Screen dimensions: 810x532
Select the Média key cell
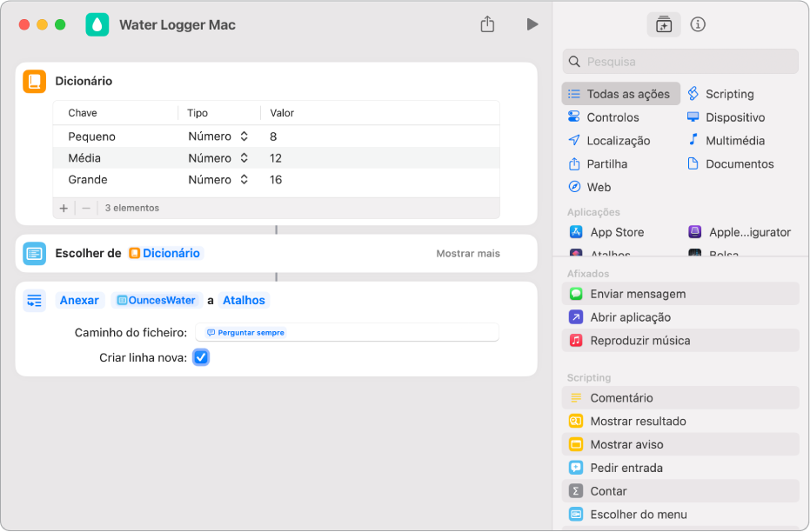point(84,158)
